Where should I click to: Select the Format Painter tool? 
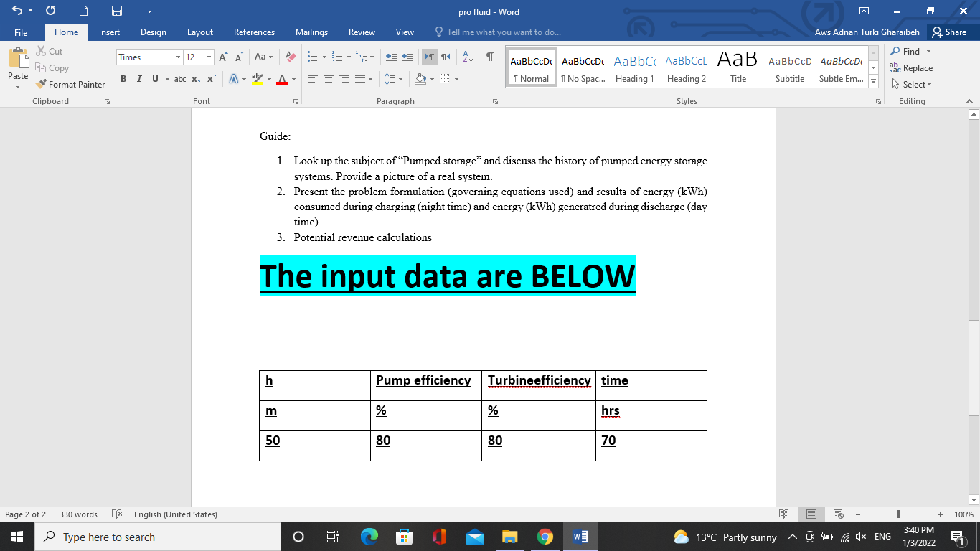[70, 84]
